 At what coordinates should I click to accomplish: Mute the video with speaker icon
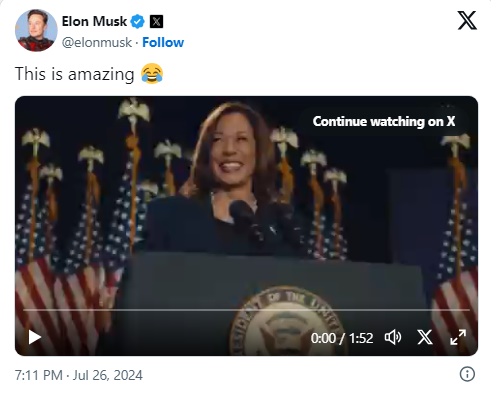point(393,337)
